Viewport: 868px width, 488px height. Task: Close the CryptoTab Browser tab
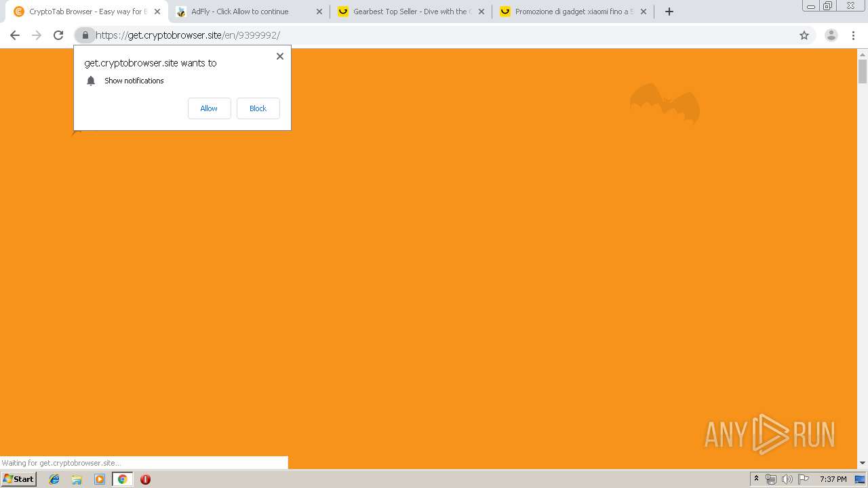157,12
